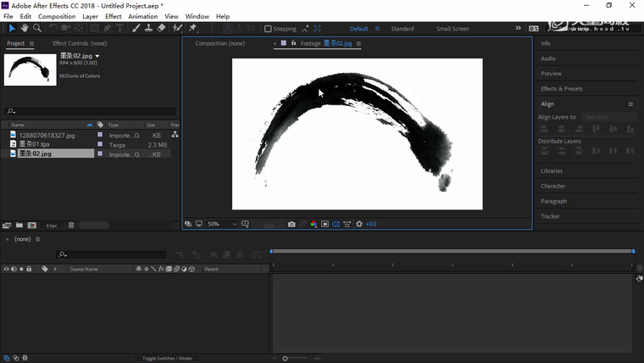Adjust the timeline zoom slider
644x363 pixels.
[286, 358]
